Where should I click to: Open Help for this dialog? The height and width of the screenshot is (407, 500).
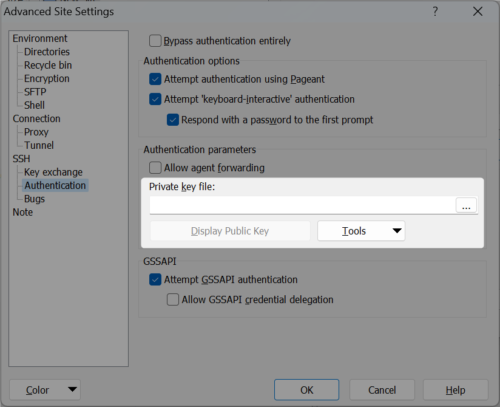[455, 390]
